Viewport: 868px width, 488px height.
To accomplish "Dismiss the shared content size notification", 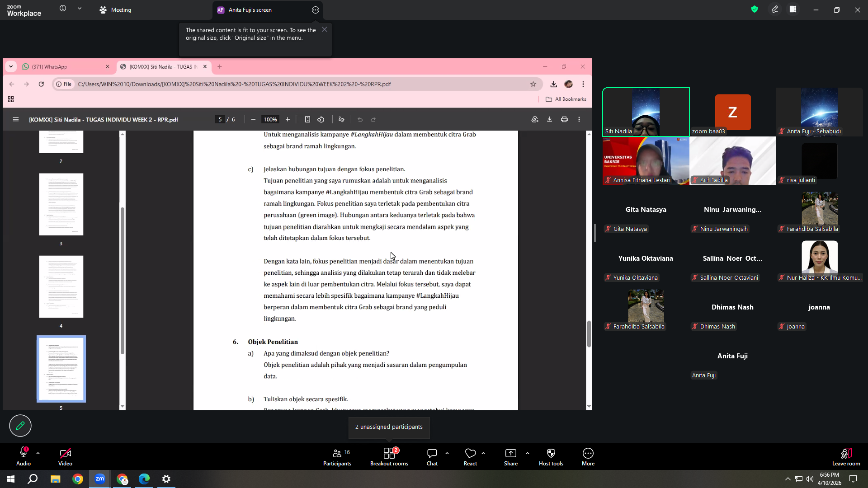I will tap(325, 29).
